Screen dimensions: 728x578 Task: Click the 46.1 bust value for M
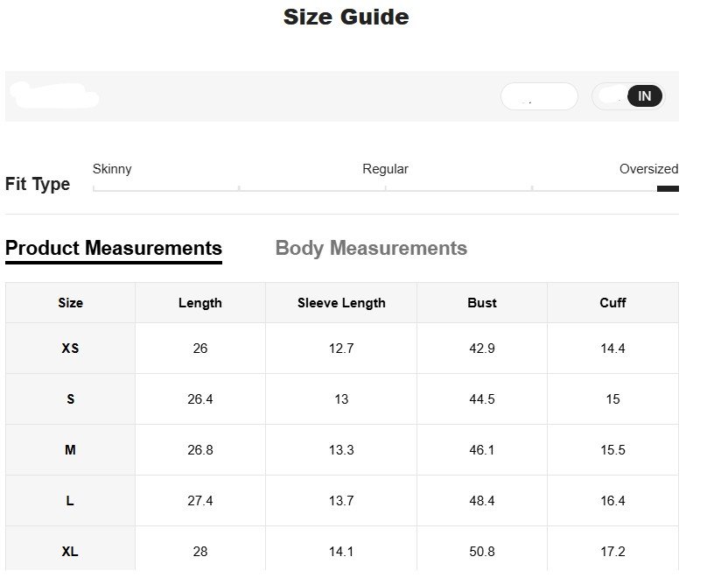click(482, 450)
